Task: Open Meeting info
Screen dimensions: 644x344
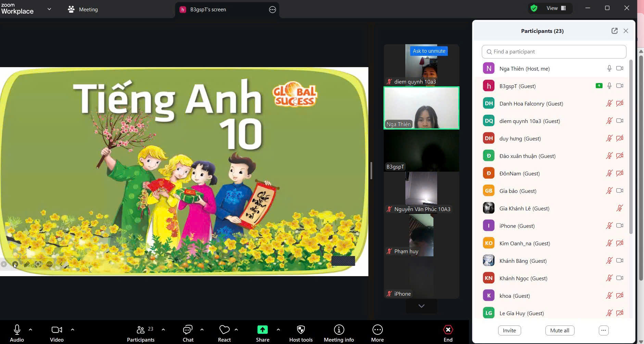Action: (339, 330)
